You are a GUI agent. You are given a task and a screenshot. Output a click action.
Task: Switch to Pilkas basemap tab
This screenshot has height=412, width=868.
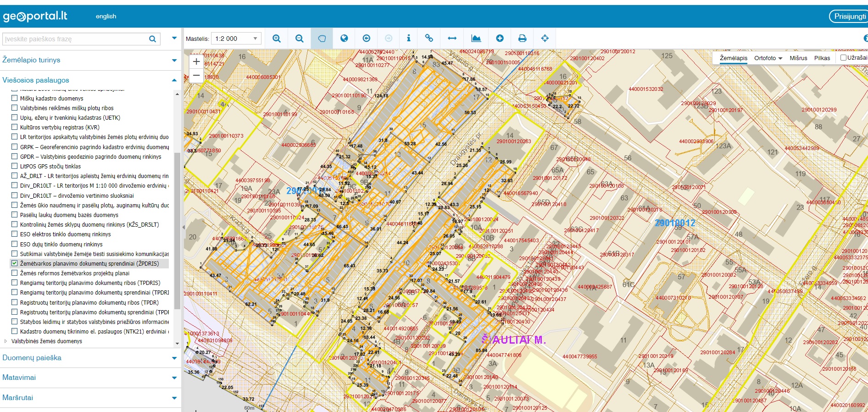822,58
